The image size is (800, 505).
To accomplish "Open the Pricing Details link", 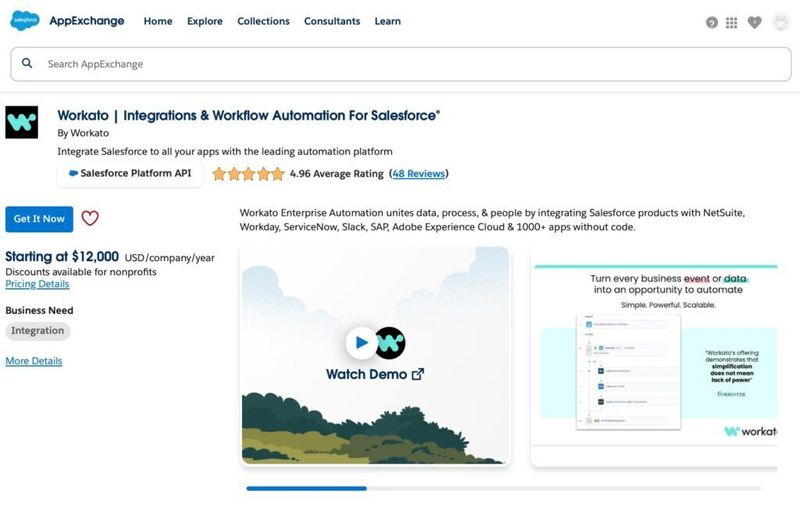I will (37, 284).
